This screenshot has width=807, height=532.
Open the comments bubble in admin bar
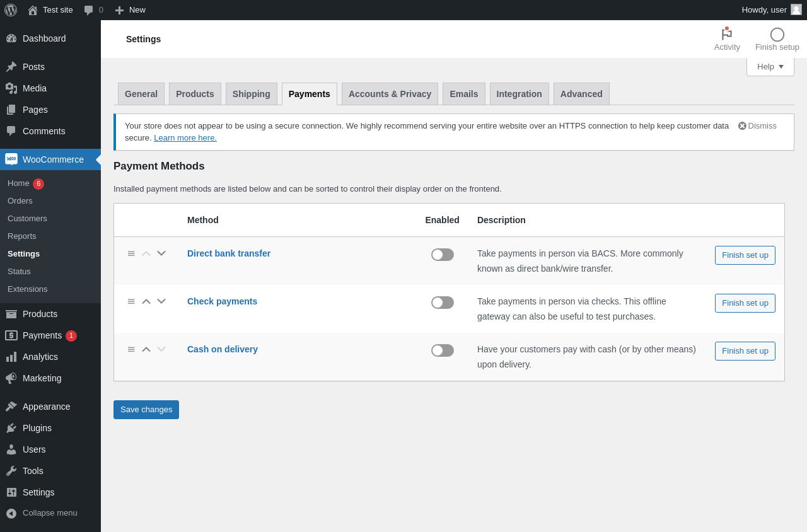pos(89,10)
